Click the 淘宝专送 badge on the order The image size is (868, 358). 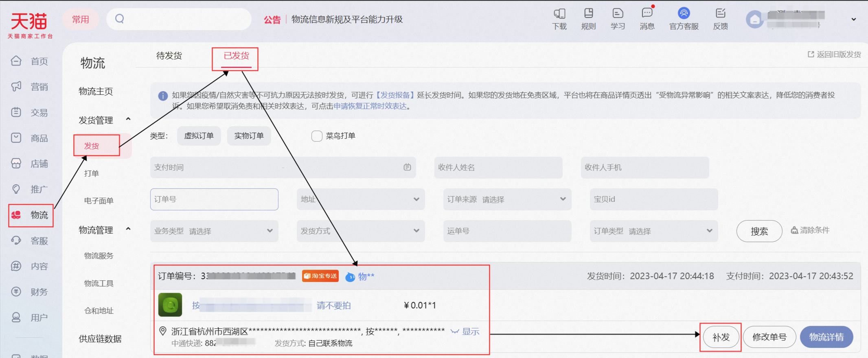(x=320, y=276)
